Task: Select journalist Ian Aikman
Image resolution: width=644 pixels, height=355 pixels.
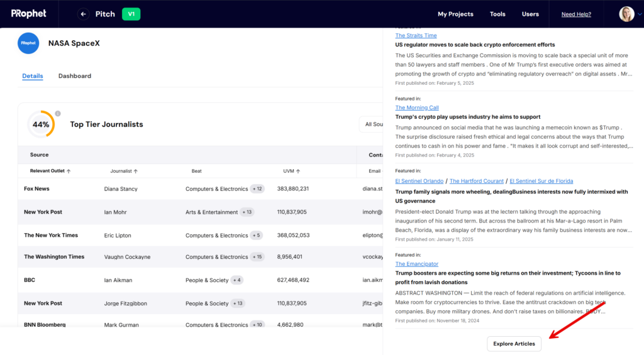Action: click(x=118, y=280)
